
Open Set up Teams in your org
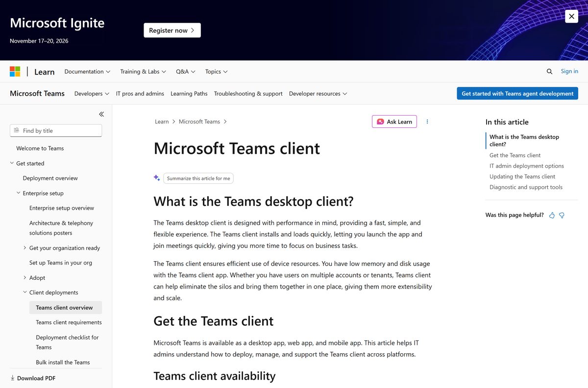pyautogui.click(x=61, y=263)
